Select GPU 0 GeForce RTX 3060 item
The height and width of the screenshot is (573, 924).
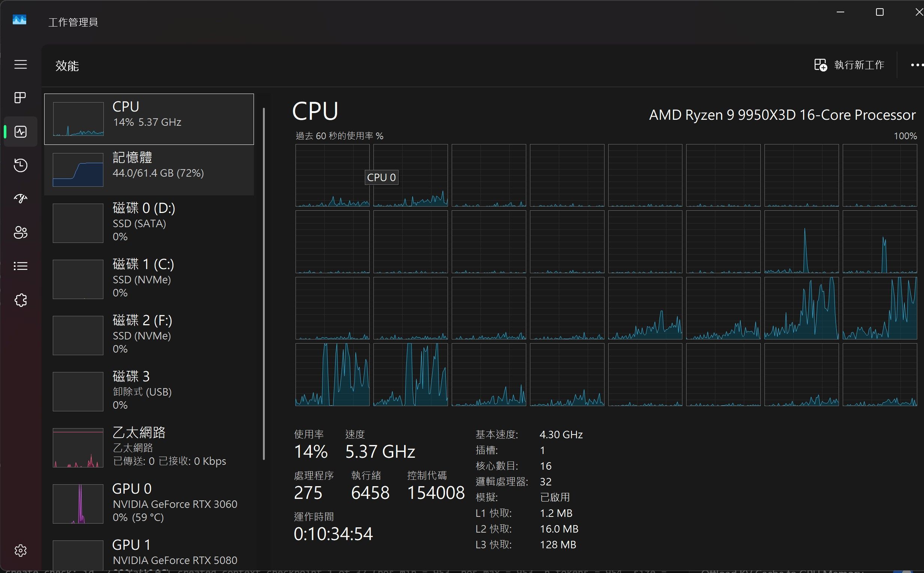point(149,503)
